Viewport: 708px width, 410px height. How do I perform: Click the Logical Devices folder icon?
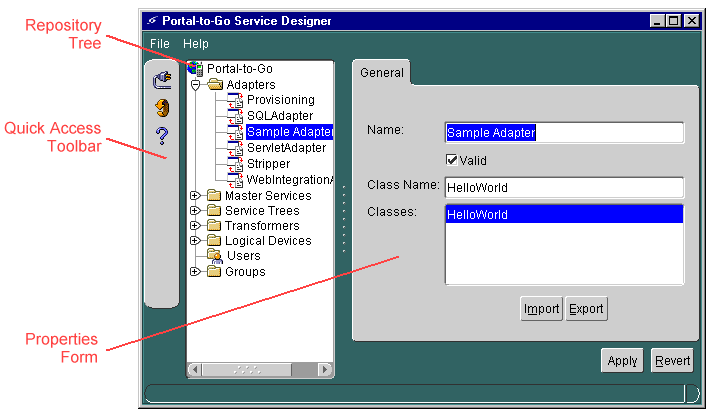coord(214,240)
